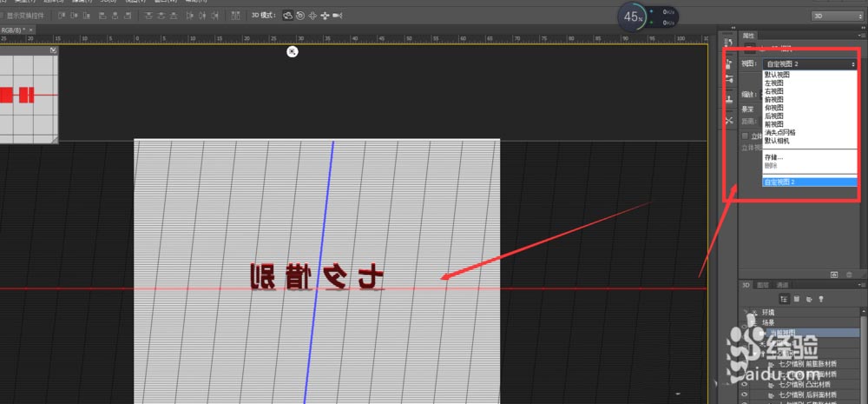Expand the collapsed panel dock double arrow
Viewport: 868px width, 404px height.
pyautogui.click(x=733, y=28)
